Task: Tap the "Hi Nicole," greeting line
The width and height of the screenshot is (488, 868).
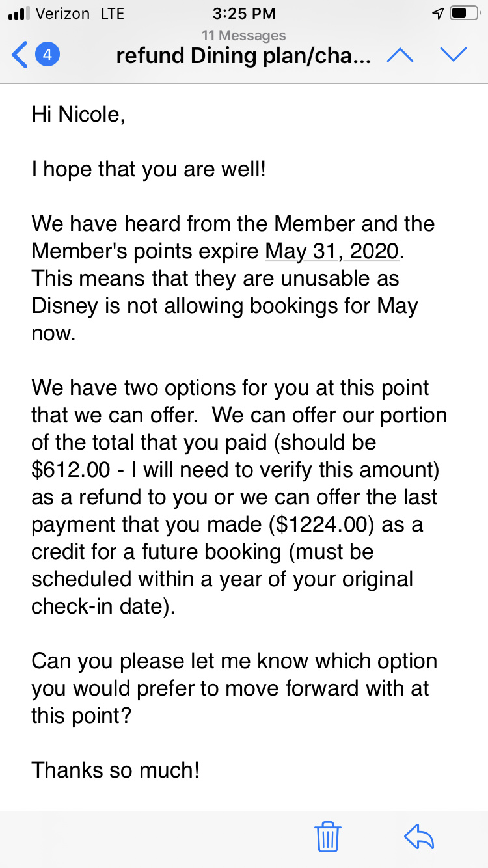Action: [x=78, y=115]
